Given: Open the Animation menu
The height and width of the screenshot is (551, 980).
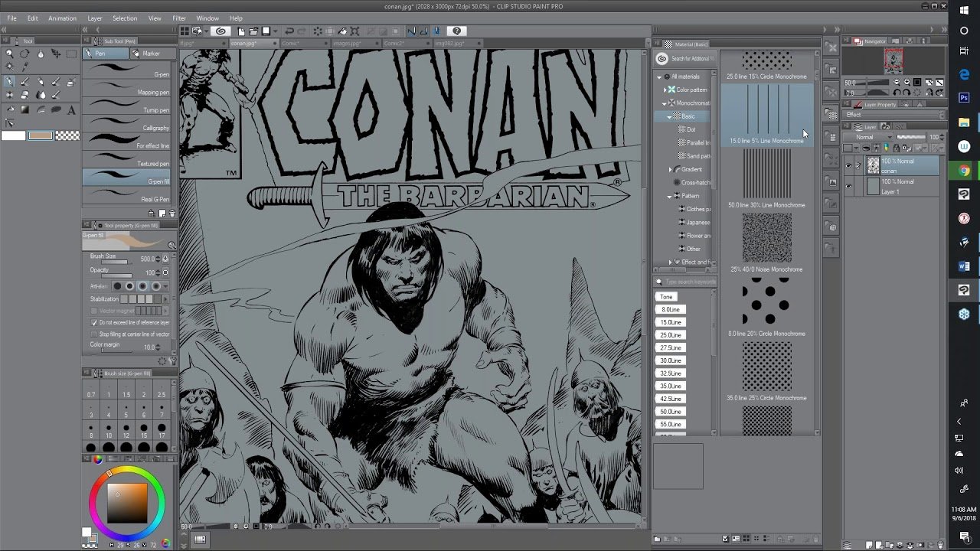Looking at the screenshot, I should (62, 18).
